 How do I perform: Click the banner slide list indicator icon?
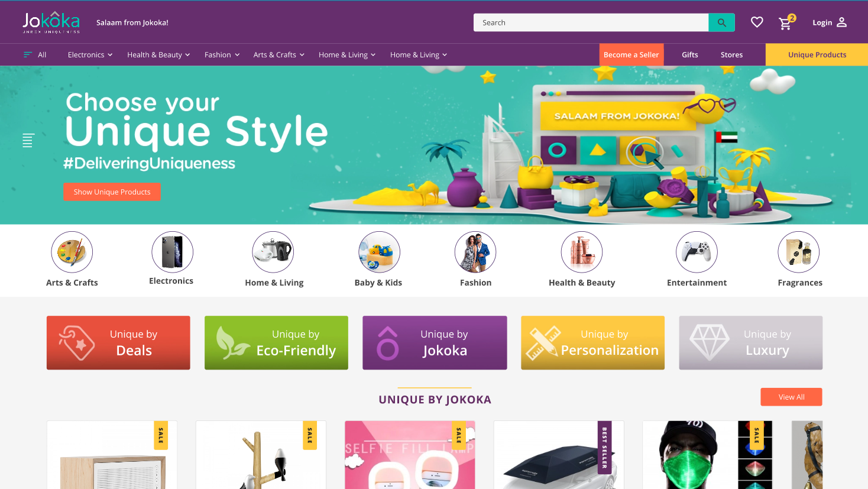tap(28, 140)
